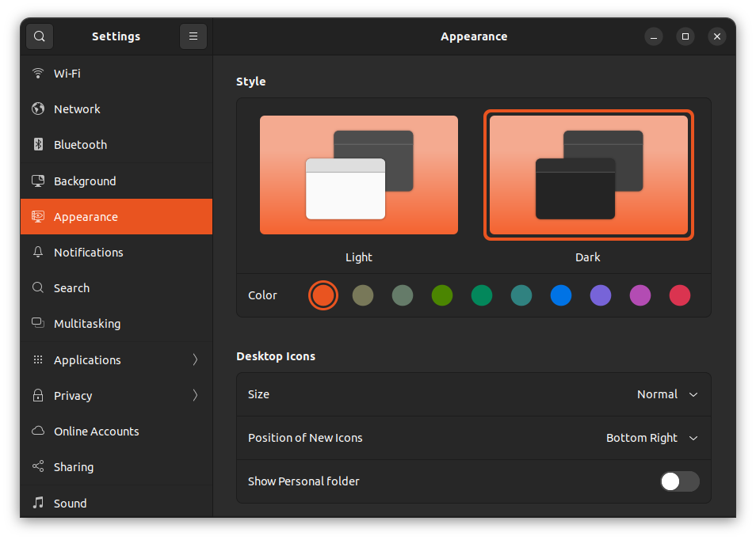Click the search magnifier icon in header
The height and width of the screenshot is (540, 756).
tap(40, 36)
